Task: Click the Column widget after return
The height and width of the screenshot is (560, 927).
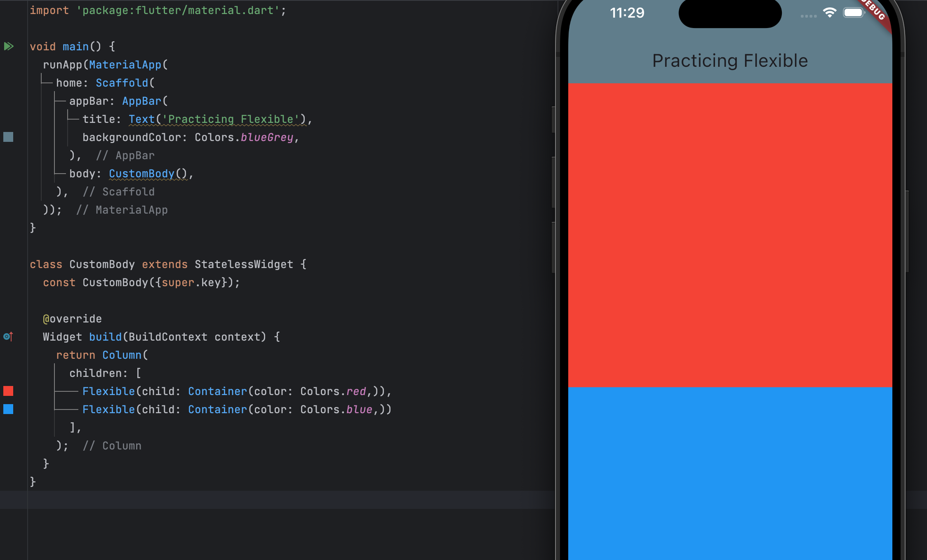Action: pyautogui.click(x=122, y=355)
